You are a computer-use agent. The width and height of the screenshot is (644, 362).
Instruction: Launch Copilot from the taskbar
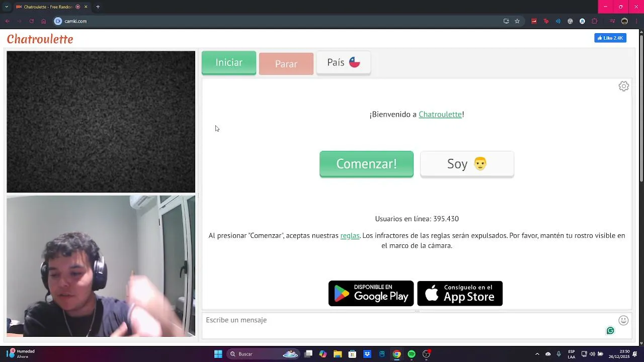click(323, 354)
